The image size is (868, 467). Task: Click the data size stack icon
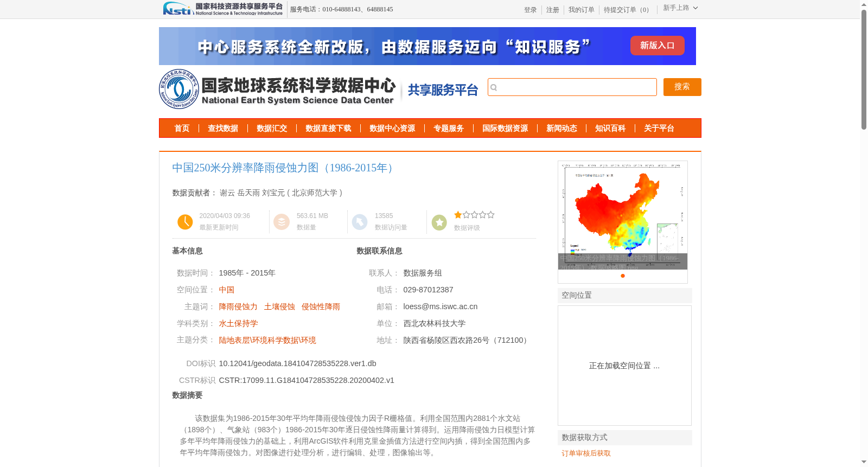282,222
